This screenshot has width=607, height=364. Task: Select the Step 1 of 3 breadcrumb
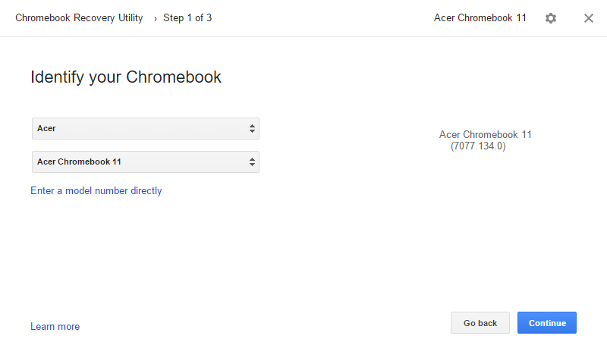[187, 17]
